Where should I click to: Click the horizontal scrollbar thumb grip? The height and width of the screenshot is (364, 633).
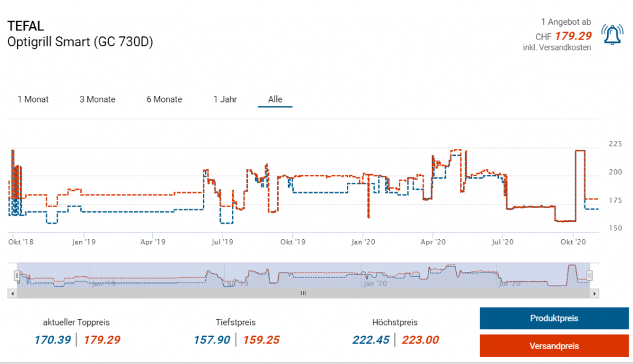303,294
